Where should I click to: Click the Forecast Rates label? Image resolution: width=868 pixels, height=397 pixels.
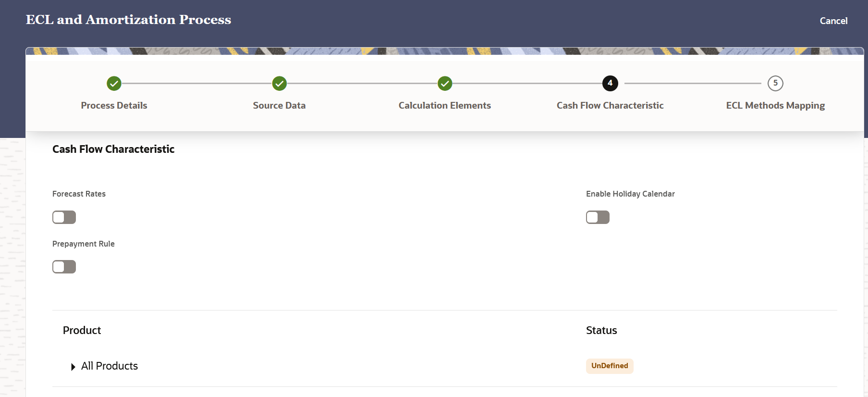[x=79, y=194]
